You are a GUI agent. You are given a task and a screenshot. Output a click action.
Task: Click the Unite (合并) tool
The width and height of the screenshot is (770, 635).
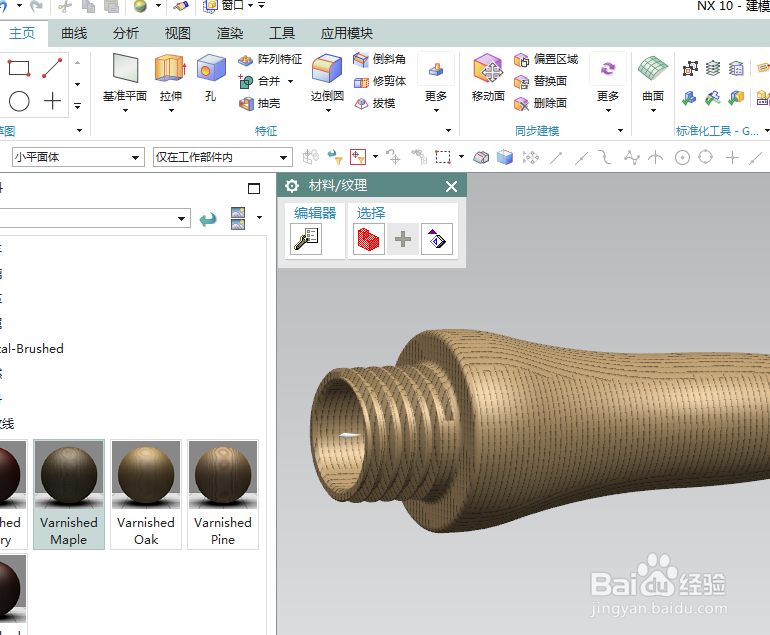click(x=260, y=82)
